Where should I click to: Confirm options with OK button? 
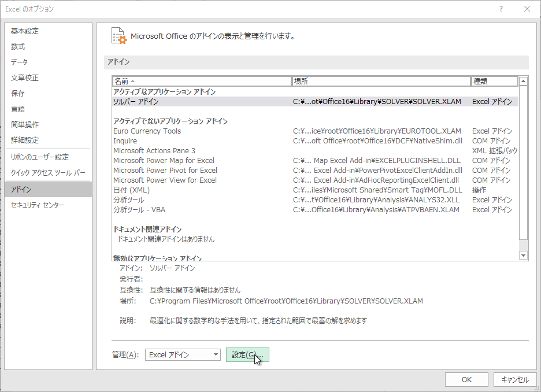[x=466, y=380]
